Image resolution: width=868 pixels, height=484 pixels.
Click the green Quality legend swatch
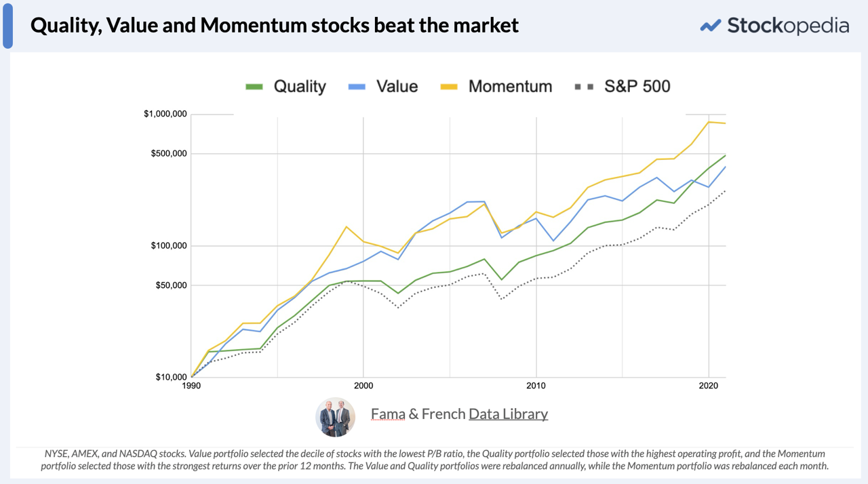(254, 87)
